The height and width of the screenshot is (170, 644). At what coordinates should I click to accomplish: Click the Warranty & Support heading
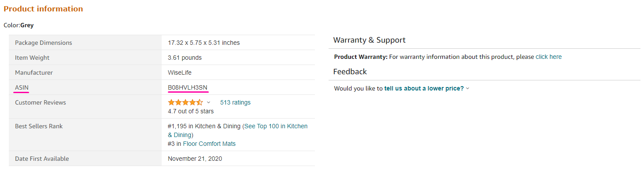click(369, 40)
